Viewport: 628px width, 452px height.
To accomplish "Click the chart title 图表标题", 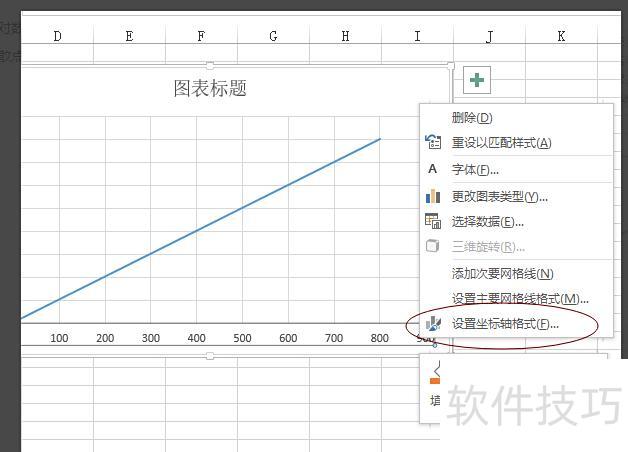I will click(210, 88).
